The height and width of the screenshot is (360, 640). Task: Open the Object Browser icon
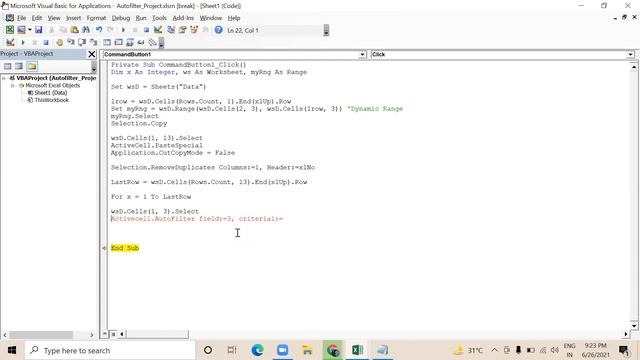pos(194,30)
